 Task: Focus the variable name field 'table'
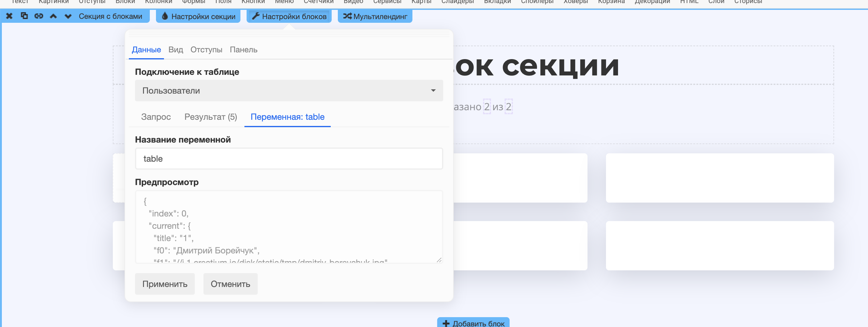click(x=289, y=159)
